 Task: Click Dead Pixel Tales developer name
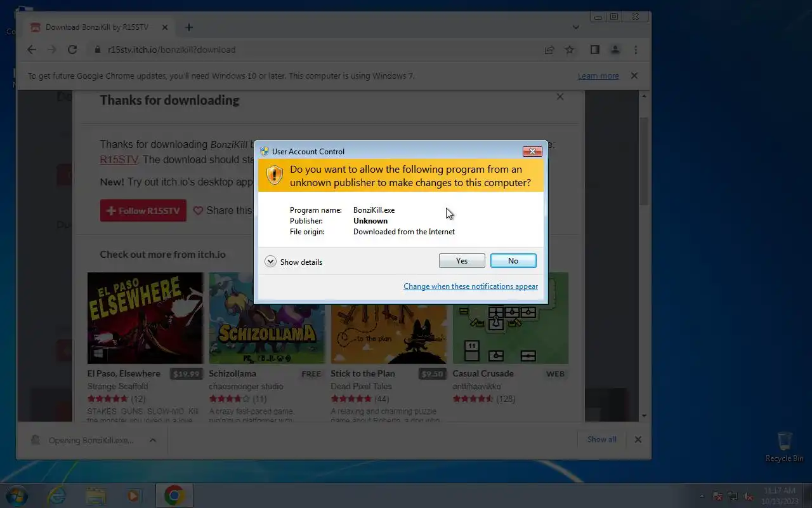(x=361, y=386)
